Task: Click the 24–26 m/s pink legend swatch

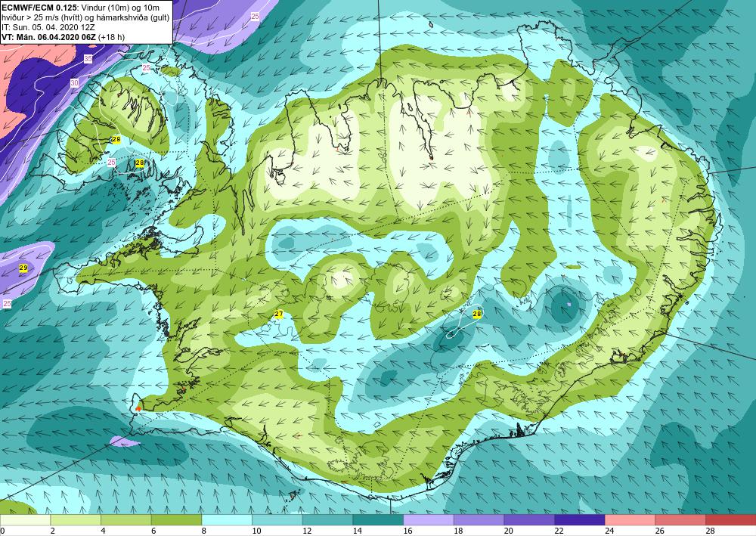Action: pyautogui.click(x=630, y=520)
